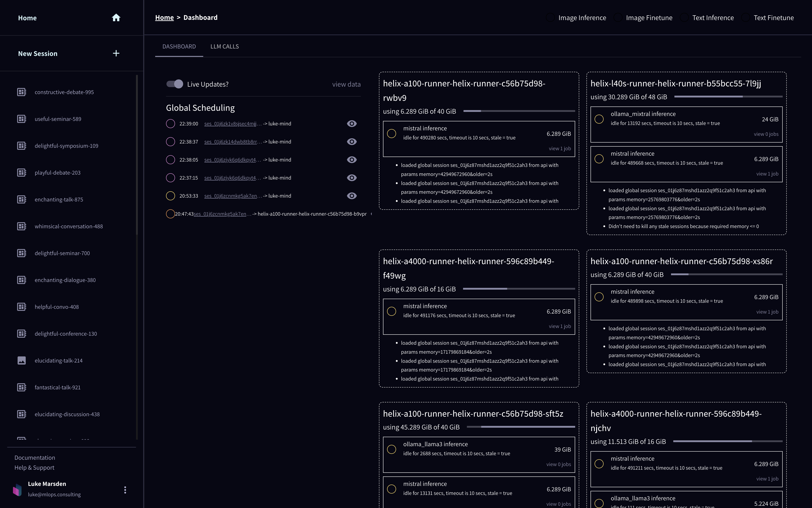
Task: Select the Text Finetune radio option
Action: (745, 18)
